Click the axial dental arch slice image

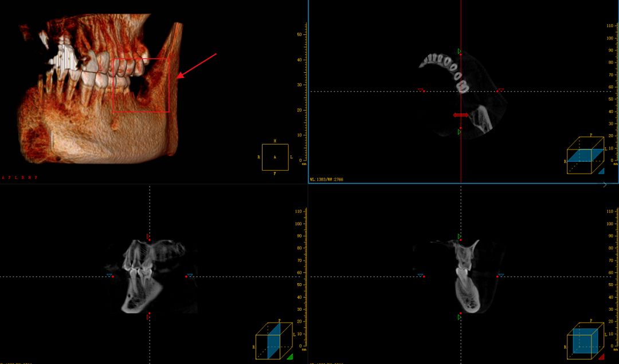[x=463, y=96]
